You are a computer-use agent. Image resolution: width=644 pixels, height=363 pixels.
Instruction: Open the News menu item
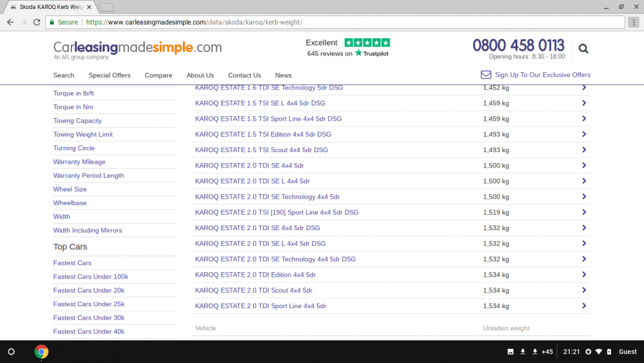click(x=283, y=75)
